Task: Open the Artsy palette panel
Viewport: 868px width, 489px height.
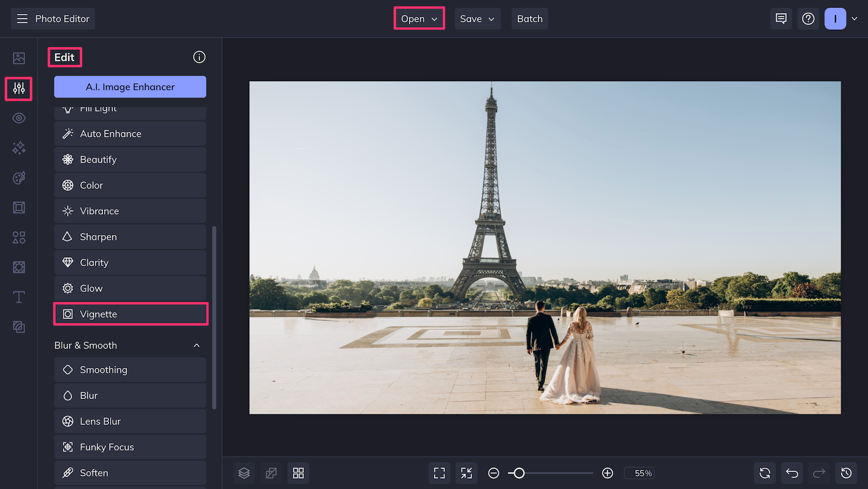Action: (x=18, y=177)
